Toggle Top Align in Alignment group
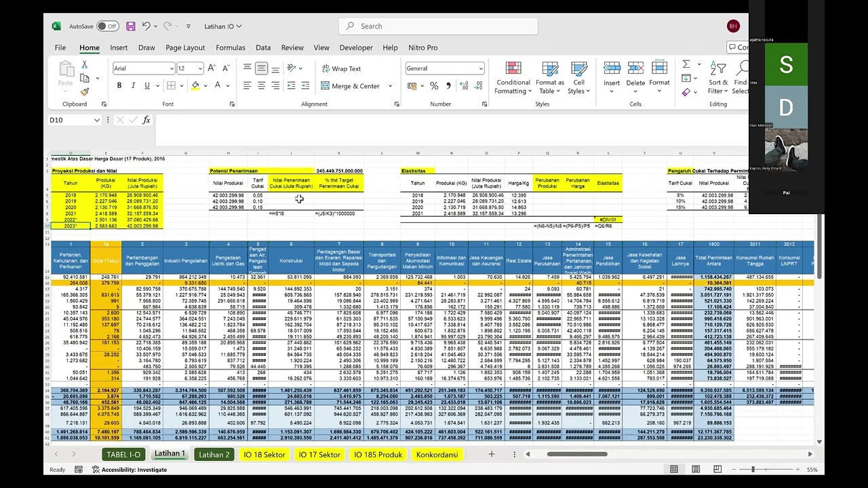This screenshot has width=868, height=488. (x=247, y=68)
